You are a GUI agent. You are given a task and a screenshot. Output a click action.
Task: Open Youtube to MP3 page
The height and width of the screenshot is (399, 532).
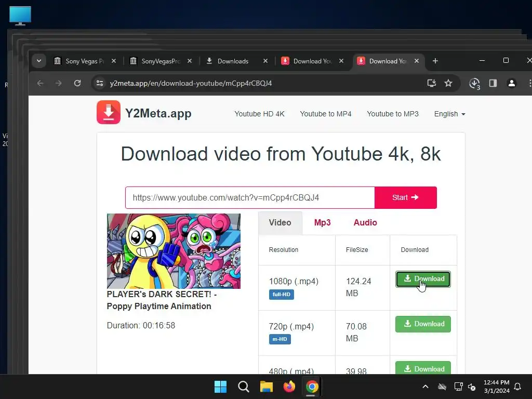click(x=393, y=114)
